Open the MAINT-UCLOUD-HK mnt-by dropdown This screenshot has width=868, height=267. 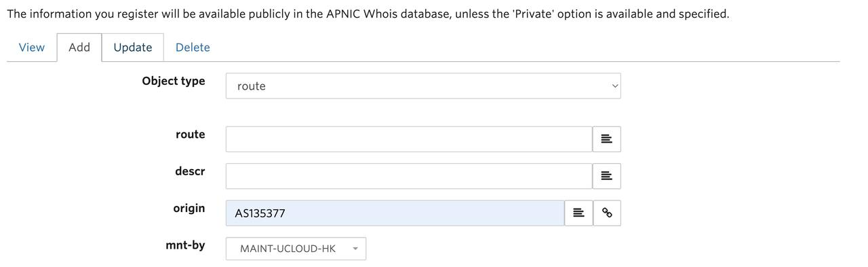click(296, 249)
